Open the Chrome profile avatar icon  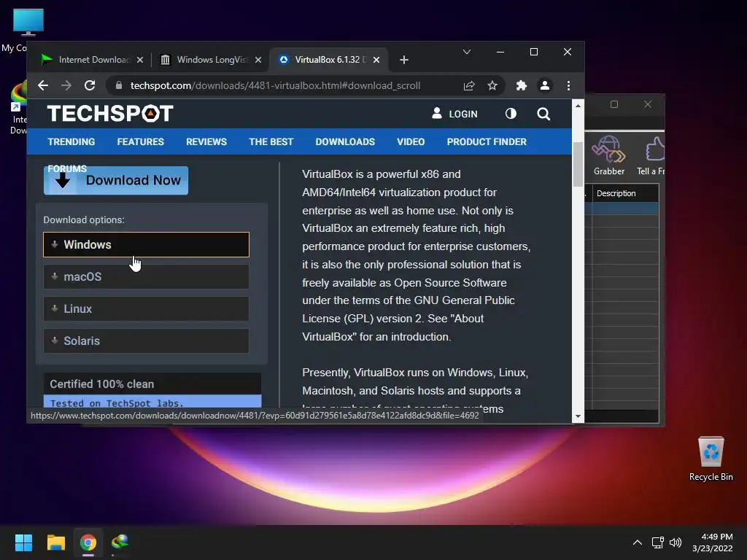click(x=544, y=86)
